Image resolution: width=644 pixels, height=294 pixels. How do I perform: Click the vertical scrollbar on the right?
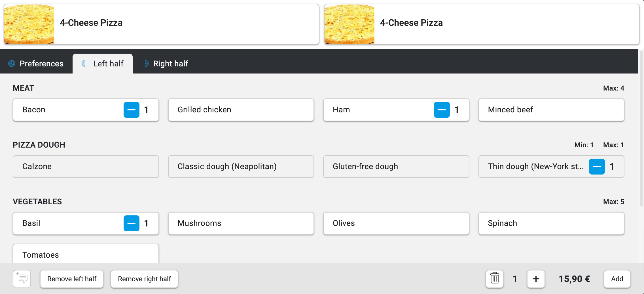(641, 128)
